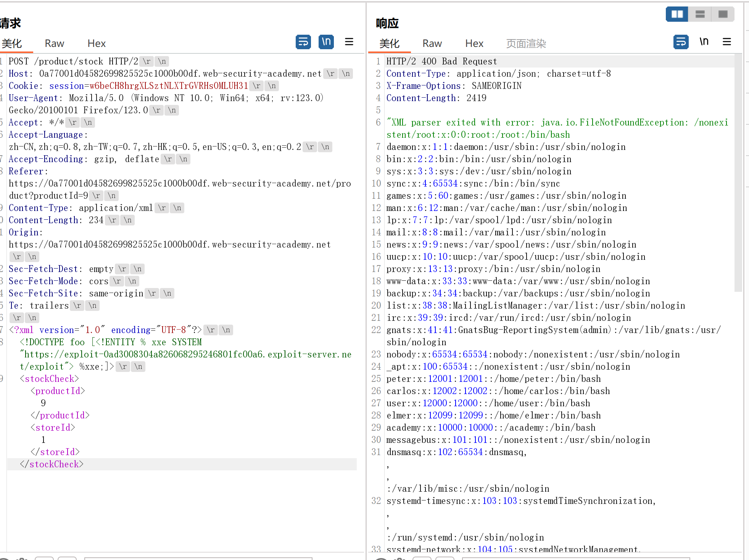The height and width of the screenshot is (560, 749).
Task: Click the Sec-Fetch-Mode: cors header
Action: click(x=59, y=281)
